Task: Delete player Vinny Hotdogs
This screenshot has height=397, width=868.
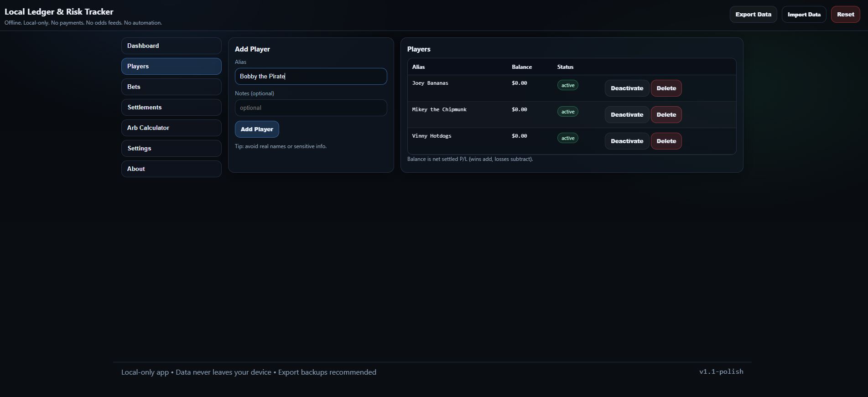Action: point(666,141)
